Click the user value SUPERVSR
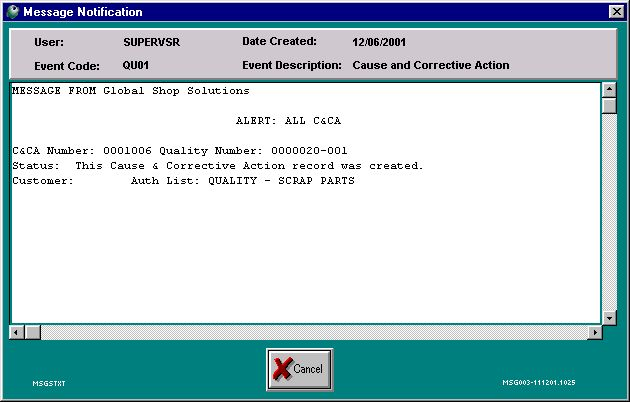630x402 pixels. (151, 42)
